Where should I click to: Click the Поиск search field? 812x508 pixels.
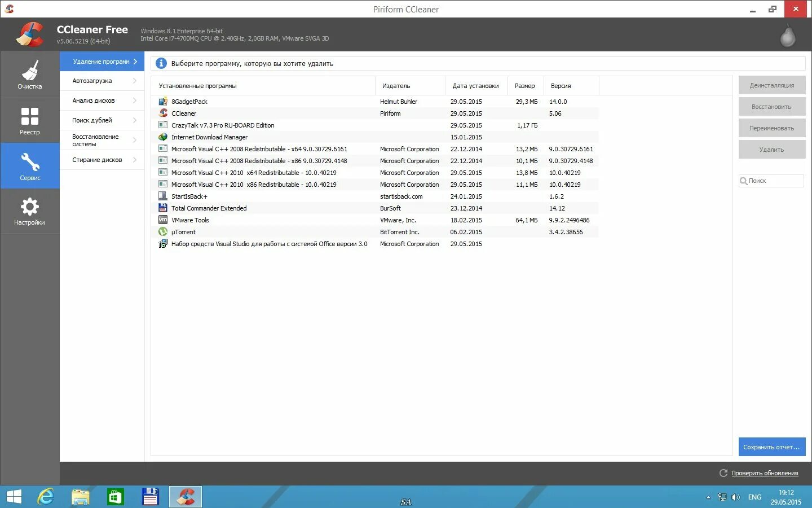[771, 181]
